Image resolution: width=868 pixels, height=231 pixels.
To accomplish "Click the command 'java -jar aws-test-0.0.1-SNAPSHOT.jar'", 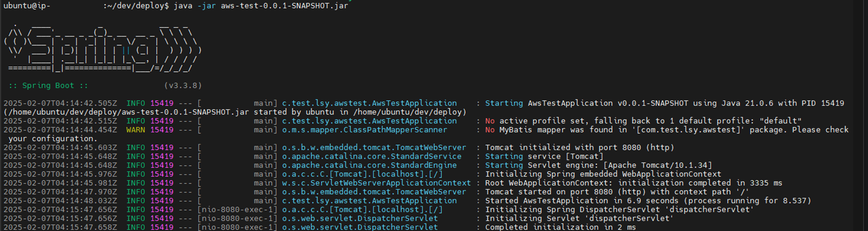I will pos(261,6).
